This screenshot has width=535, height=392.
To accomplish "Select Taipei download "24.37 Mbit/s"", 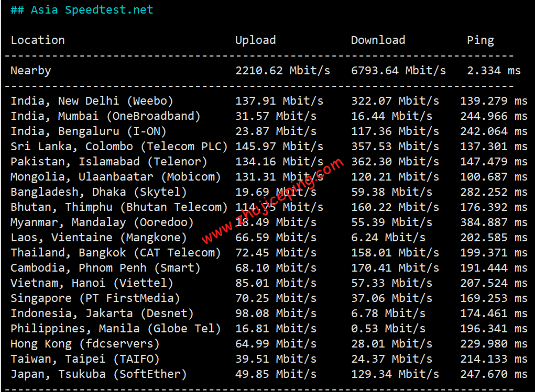I will (x=392, y=359).
